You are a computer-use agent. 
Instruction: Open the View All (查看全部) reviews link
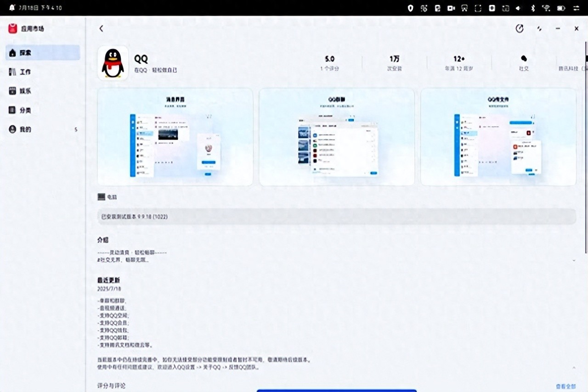(x=565, y=386)
